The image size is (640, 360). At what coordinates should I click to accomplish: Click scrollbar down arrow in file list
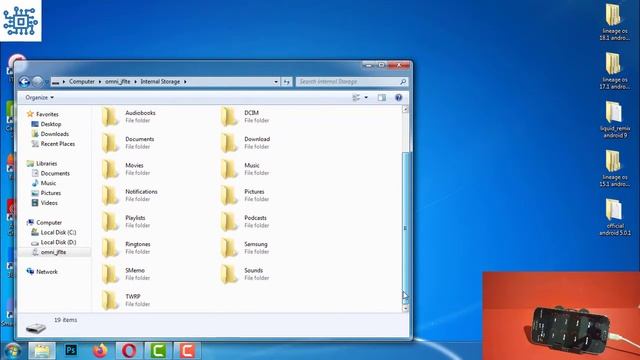(x=405, y=309)
